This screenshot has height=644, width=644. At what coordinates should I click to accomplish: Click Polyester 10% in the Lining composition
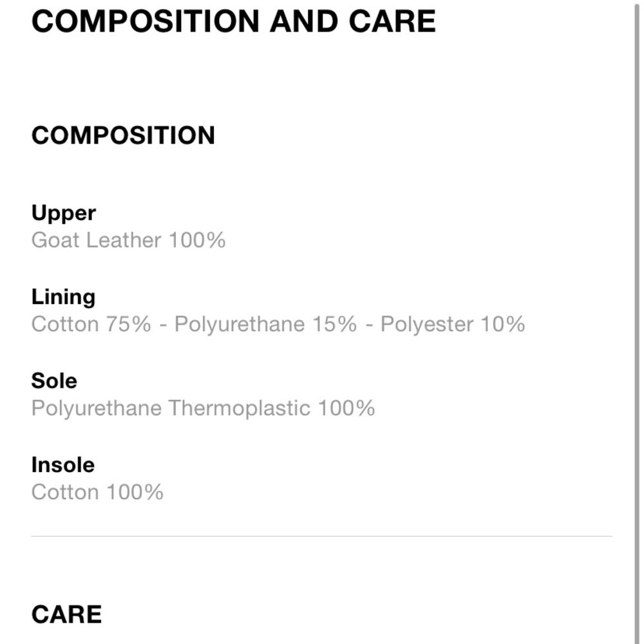click(452, 324)
